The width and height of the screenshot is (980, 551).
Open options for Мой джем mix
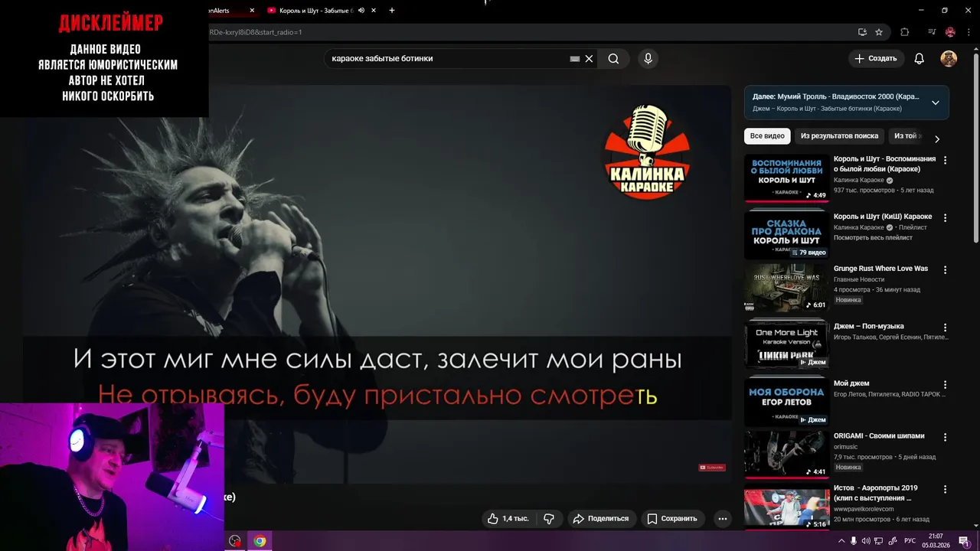(945, 383)
